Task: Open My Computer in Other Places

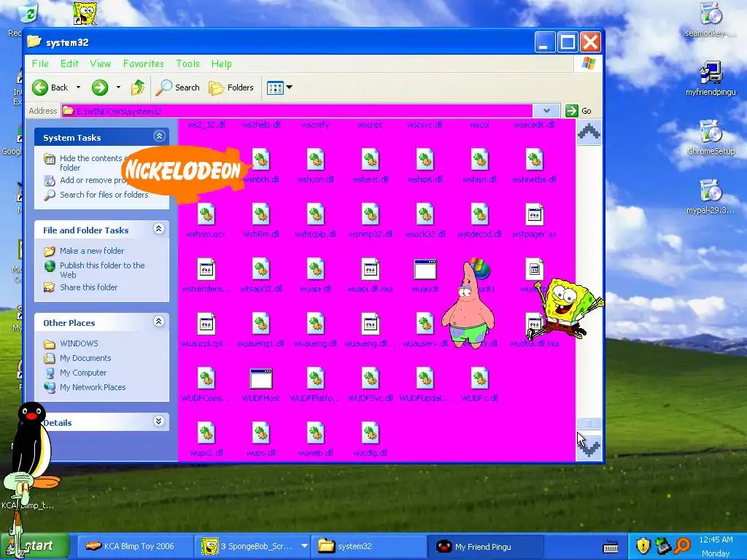Action: pyautogui.click(x=83, y=373)
